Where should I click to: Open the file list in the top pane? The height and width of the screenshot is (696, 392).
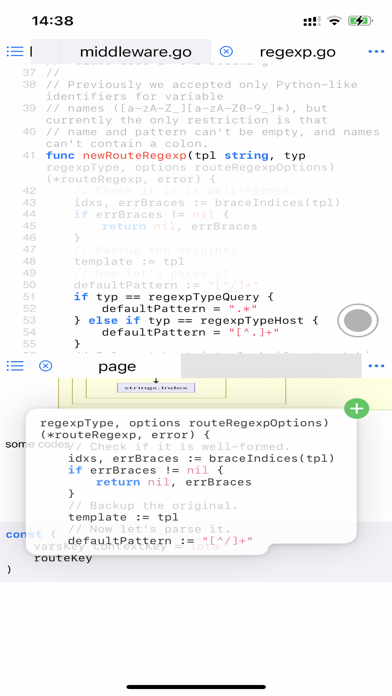pos(15,52)
